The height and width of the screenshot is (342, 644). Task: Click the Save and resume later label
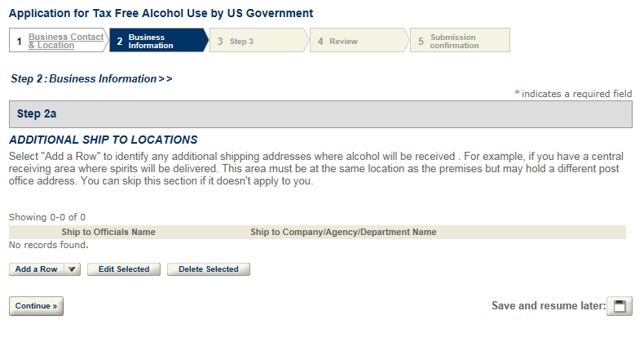(548, 306)
